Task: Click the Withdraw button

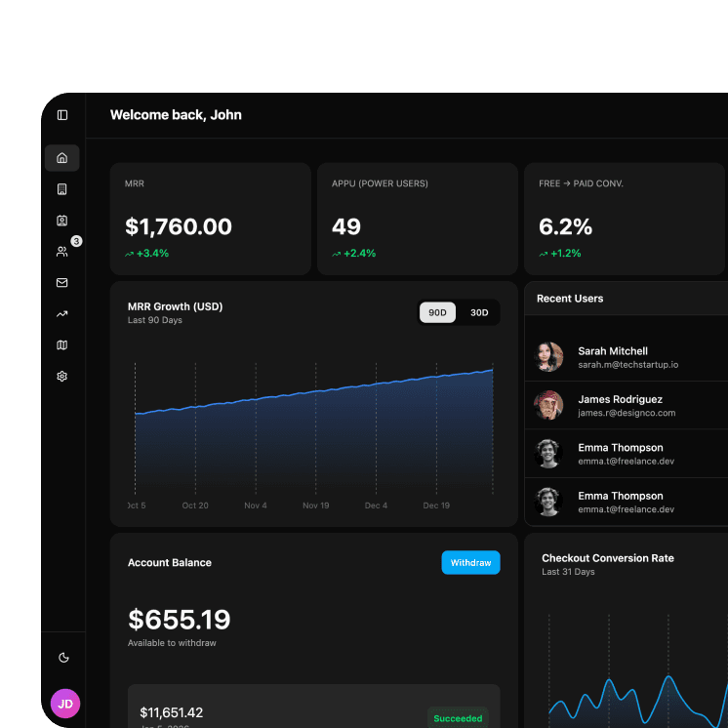Action: 470,563
